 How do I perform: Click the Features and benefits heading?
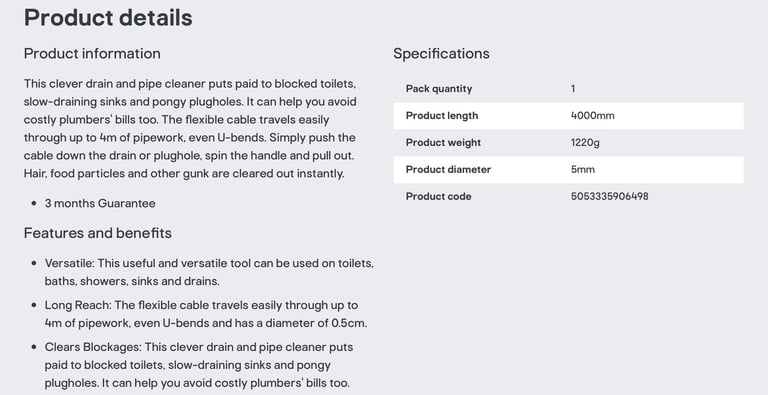(x=97, y=233)
